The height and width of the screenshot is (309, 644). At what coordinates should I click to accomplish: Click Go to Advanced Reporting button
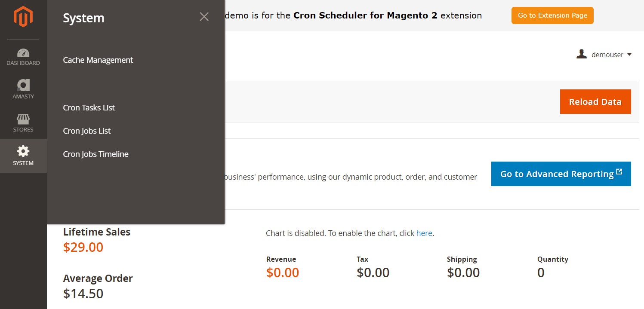point(561,174)
